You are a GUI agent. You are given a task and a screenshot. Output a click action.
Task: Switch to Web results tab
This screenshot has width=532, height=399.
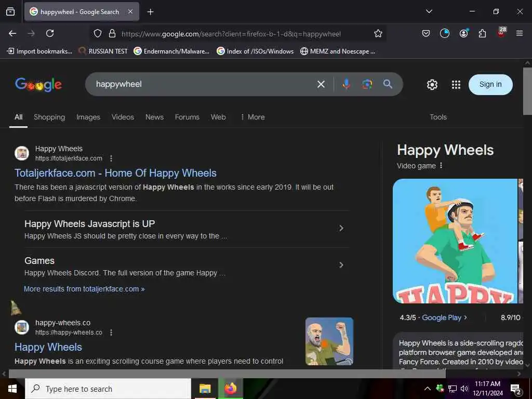[218, 117]
